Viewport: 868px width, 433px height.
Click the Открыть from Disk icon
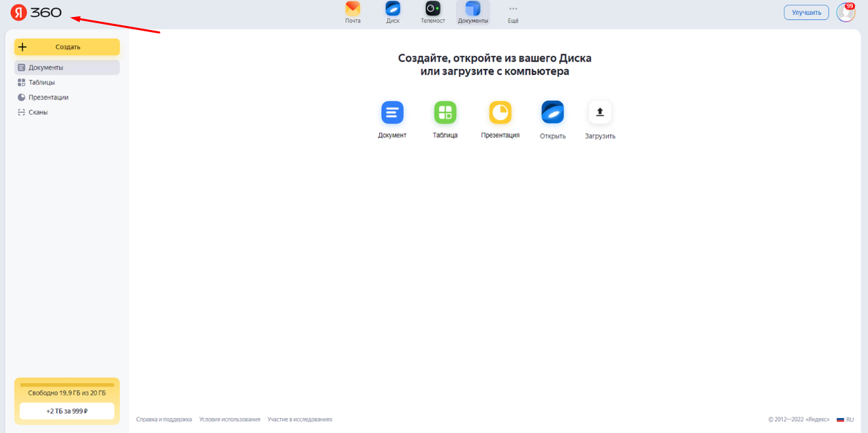pos(552,113)
